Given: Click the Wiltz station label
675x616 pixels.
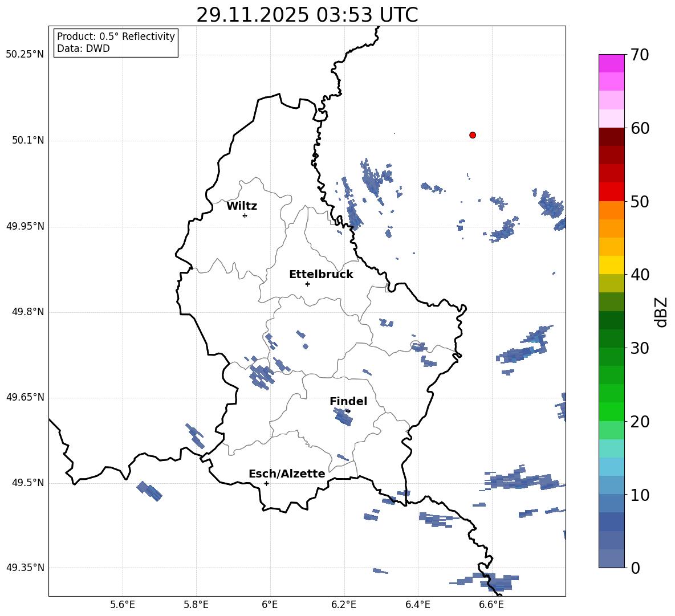Looking at the screenshot, I should tap(242, 206).
